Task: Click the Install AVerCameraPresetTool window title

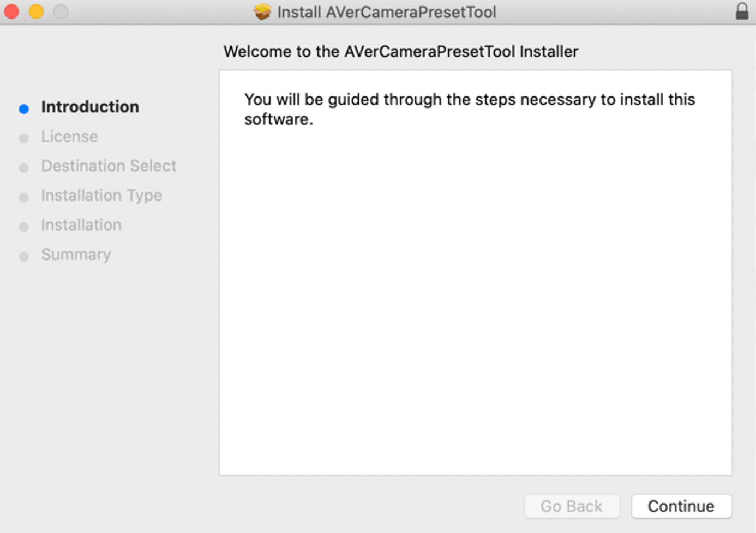Action: [x=386, y=12]
